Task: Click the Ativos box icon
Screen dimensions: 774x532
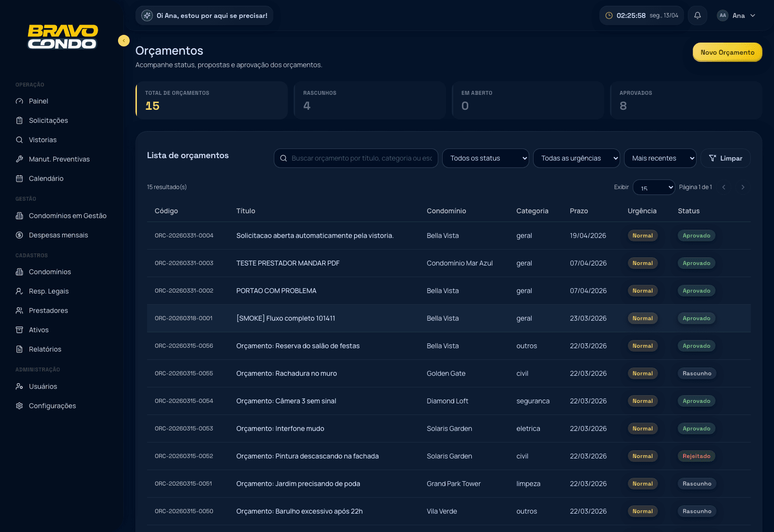Action: [x=19, y=330]
